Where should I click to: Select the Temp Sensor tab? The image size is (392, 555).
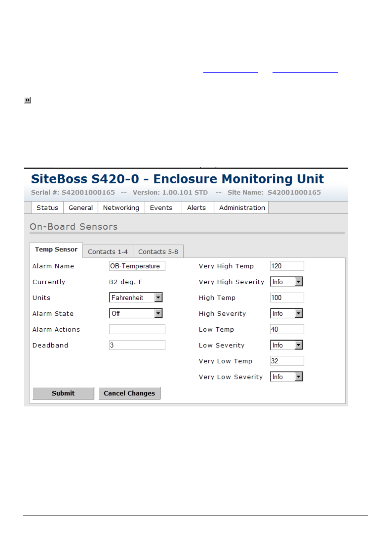[x=56, y=250]
